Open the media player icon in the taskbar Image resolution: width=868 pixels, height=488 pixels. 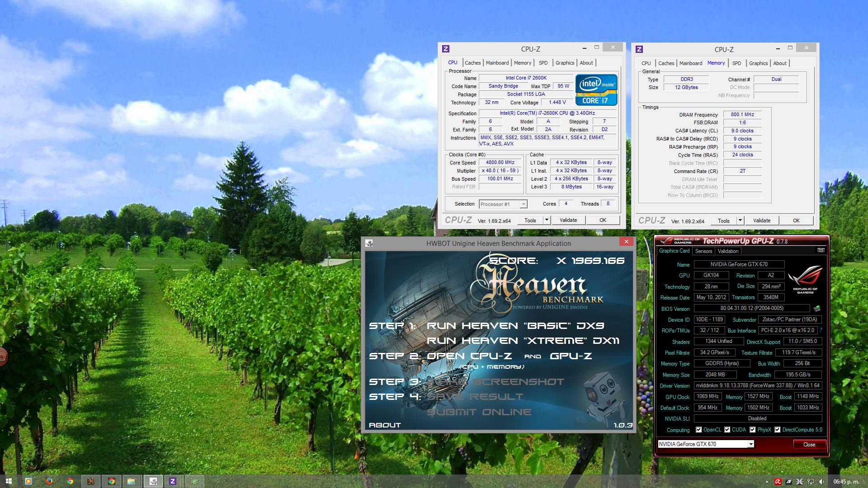(28, 481)
